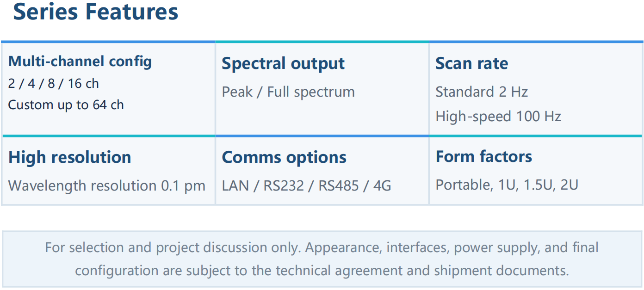Select the Form factors heading
Viewport: 644px width, 290px height.
tap(483, 156)
